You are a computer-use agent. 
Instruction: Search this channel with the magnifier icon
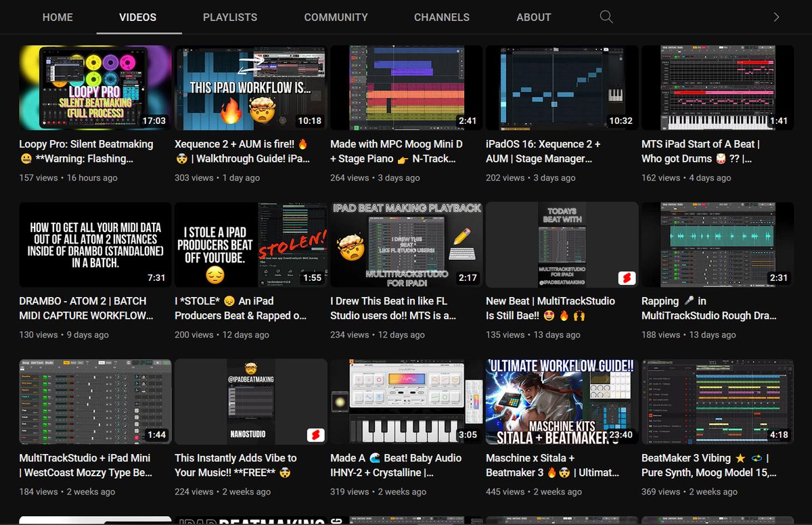tap(606, 17)
